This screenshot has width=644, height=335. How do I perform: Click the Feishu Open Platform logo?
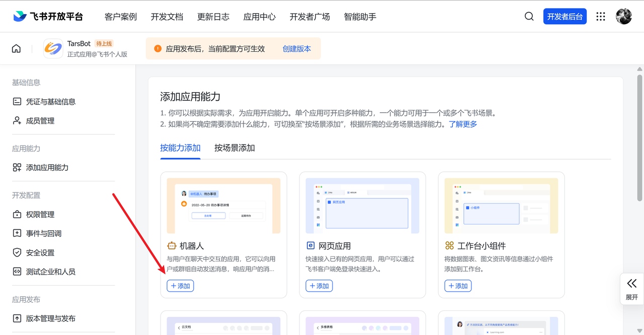[48, 17]
